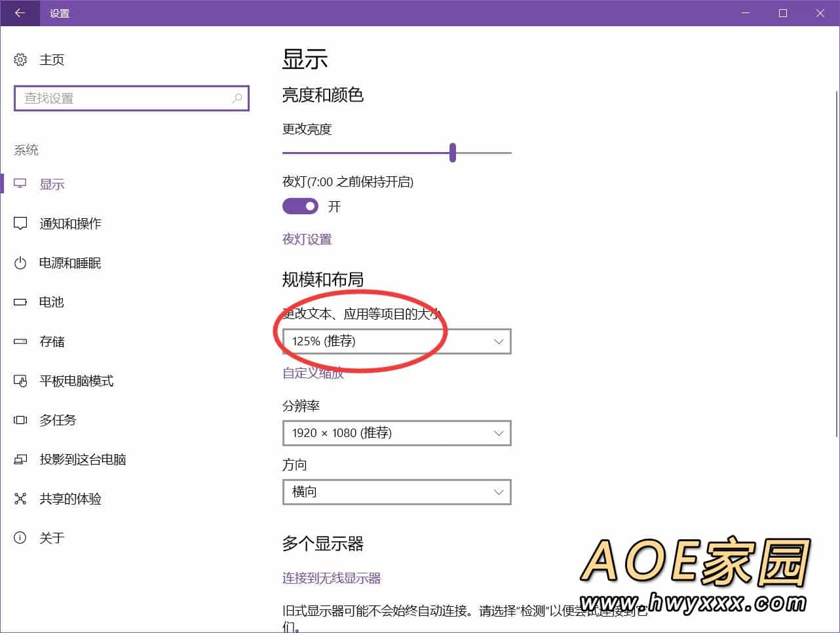Expand the 横向 orientation dropdown
840x633 pixels.
coord(396,492)
